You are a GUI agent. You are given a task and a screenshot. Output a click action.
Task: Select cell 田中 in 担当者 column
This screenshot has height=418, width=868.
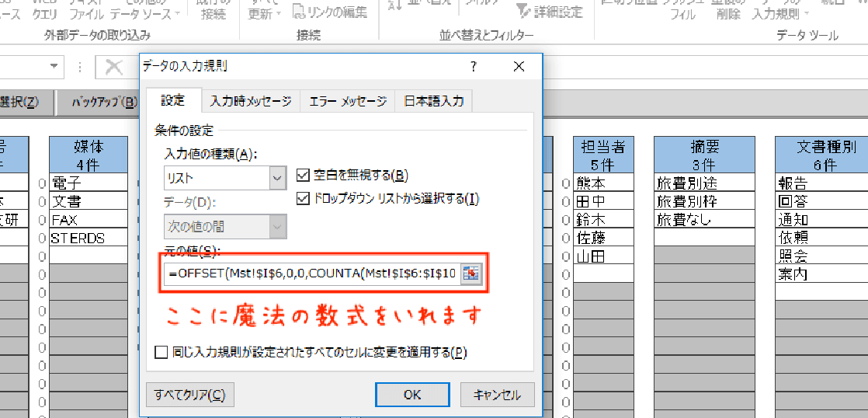(602, 200)
